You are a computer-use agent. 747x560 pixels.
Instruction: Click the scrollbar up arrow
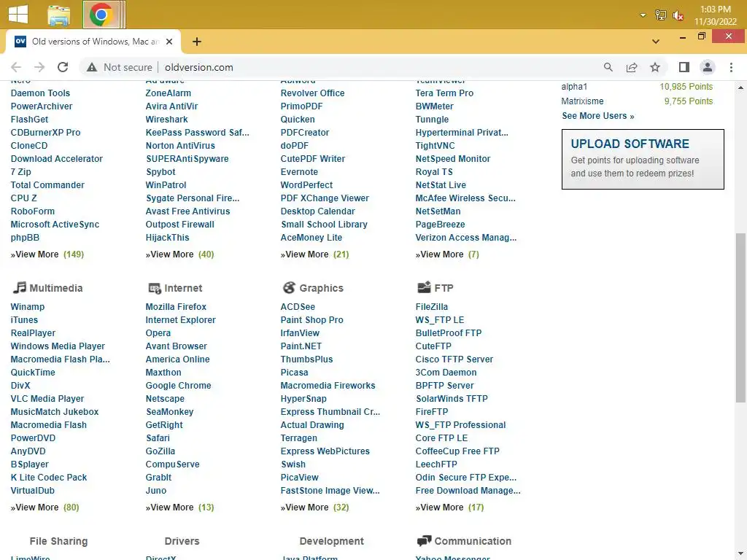(740, 87)
